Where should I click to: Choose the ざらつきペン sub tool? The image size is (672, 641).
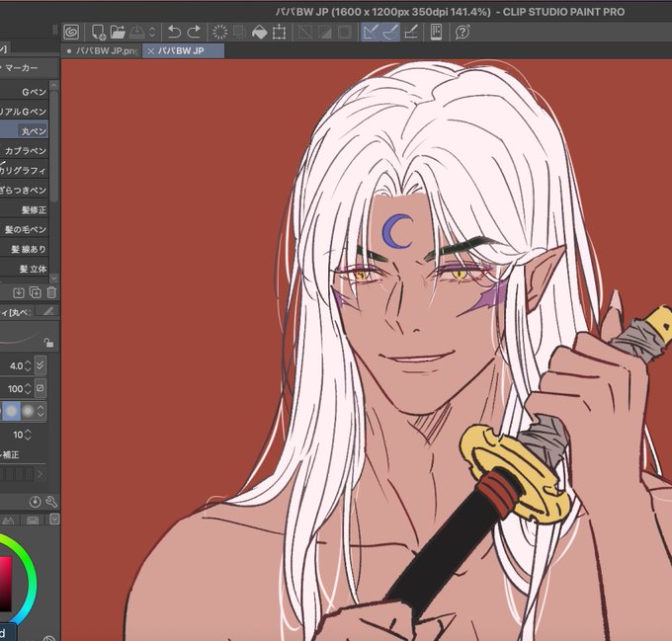[24, 190]
